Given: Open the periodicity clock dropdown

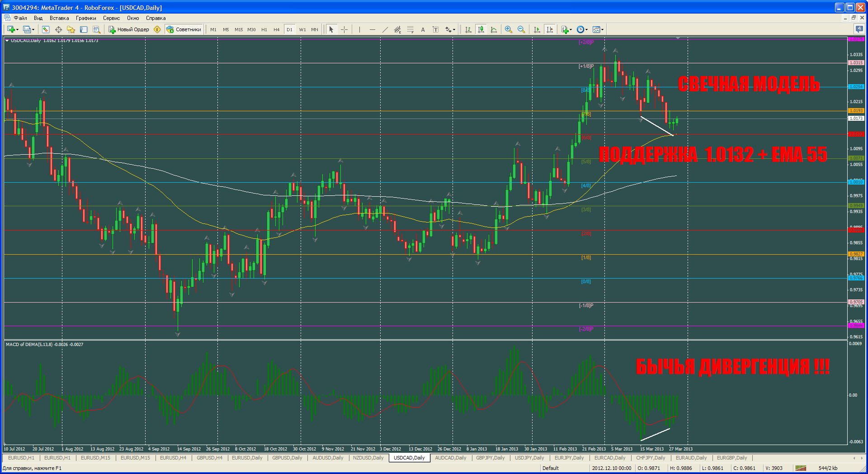Looking at the screenshot, I should 582,29.
